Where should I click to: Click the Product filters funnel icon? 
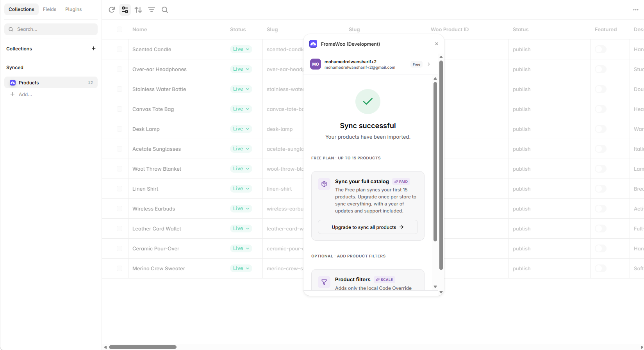pos(324,282)
